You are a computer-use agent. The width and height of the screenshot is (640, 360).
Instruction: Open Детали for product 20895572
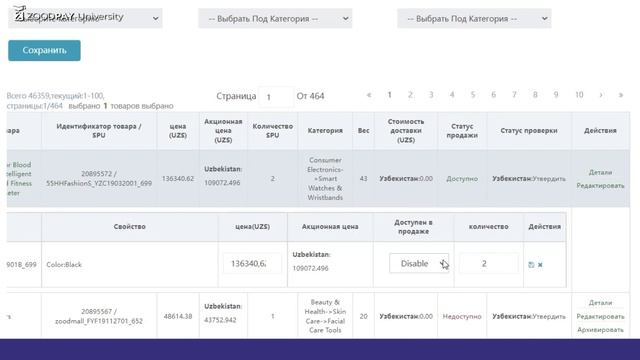click(600, 172)
